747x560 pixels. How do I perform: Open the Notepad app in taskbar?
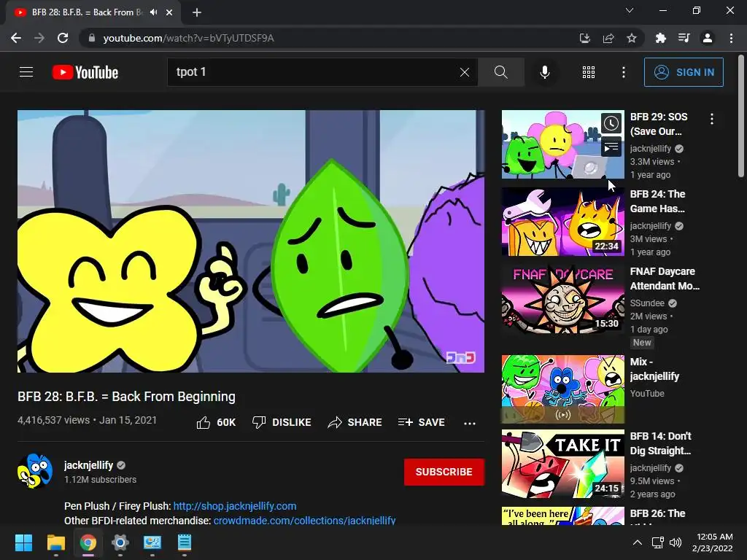[185, 542]
